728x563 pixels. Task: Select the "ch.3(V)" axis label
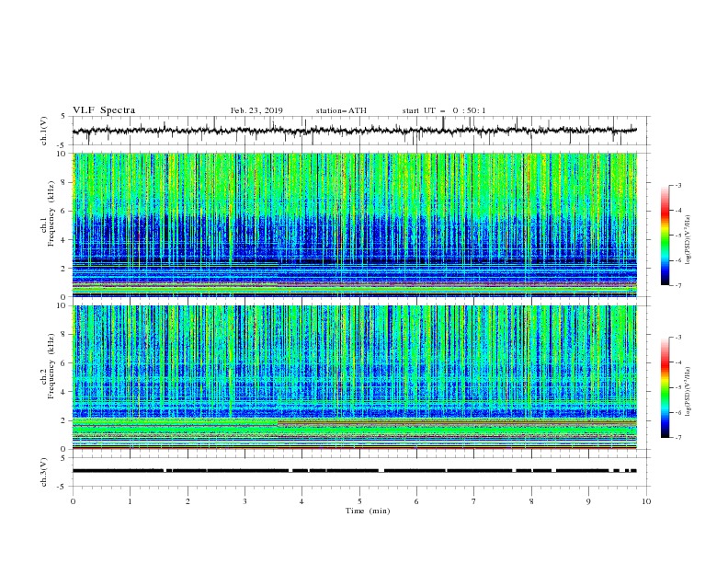click(44, 472)
